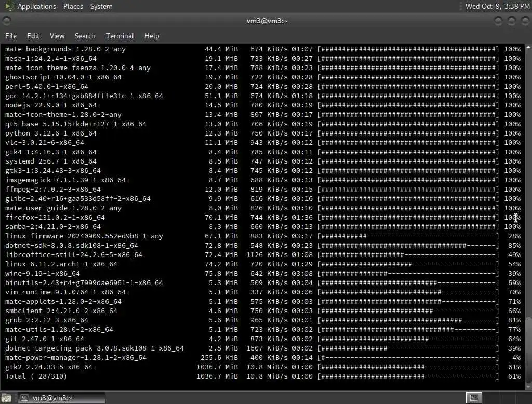
Task: Click the 70.1 MiB size for firefox
Action: [x=221, y=218]
